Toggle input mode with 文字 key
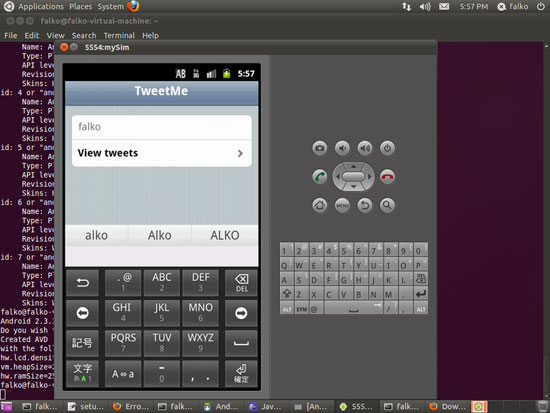This screenshot has width=550, height=413. click(82, 374)
